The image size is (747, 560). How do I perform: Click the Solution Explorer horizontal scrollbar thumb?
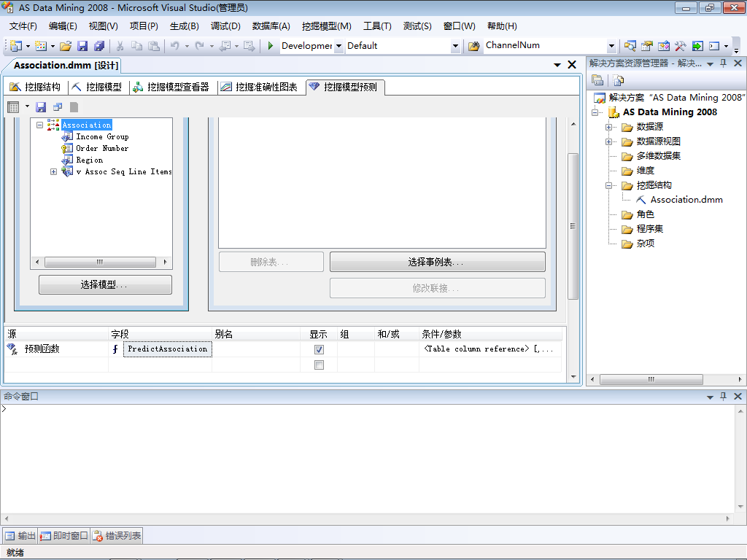pyautogui.click(x=651, y=379)
